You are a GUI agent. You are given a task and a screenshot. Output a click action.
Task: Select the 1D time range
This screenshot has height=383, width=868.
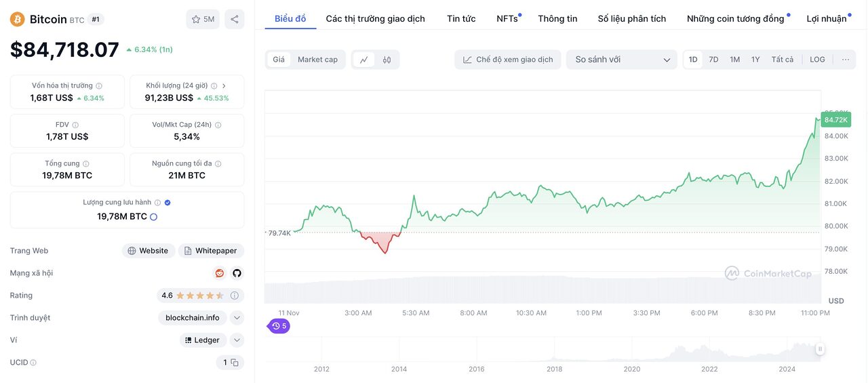693,60
